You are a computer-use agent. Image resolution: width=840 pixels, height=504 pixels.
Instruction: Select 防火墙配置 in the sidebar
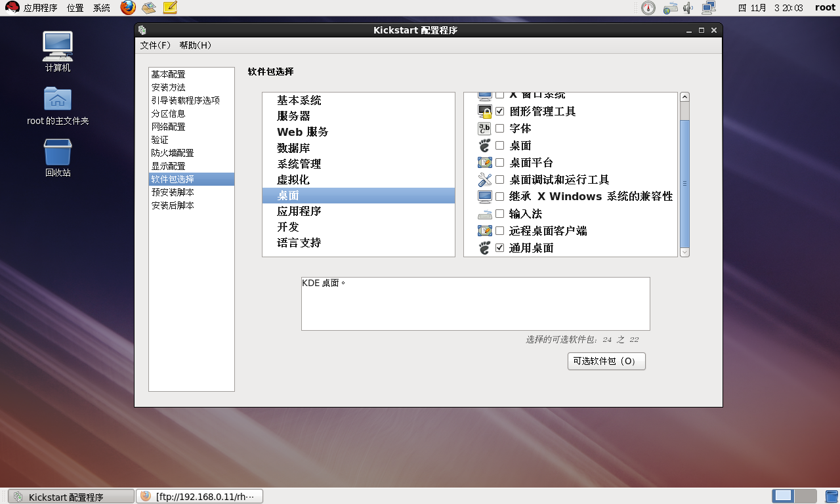click(x=192, y=153)
